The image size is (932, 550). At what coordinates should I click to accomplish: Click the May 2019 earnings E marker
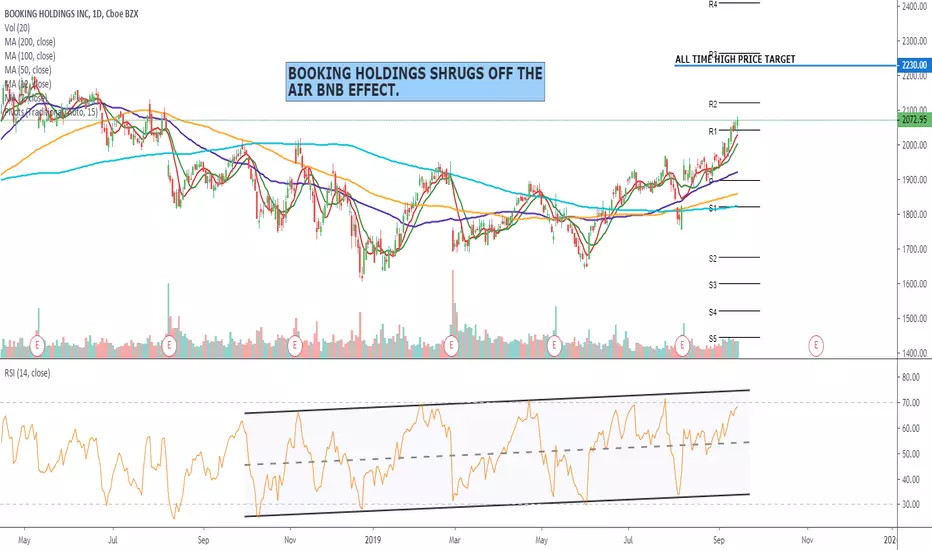(x=555, y=345)
